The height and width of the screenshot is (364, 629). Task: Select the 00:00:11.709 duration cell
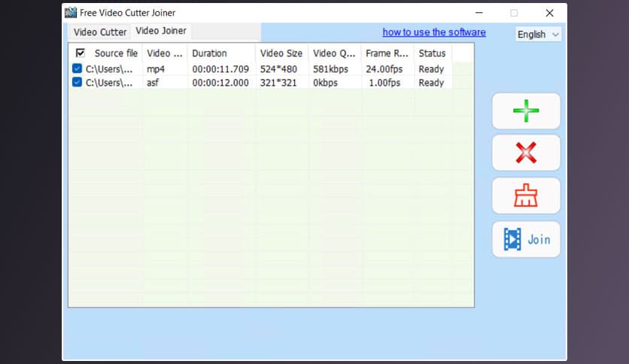tap(220, 69)
